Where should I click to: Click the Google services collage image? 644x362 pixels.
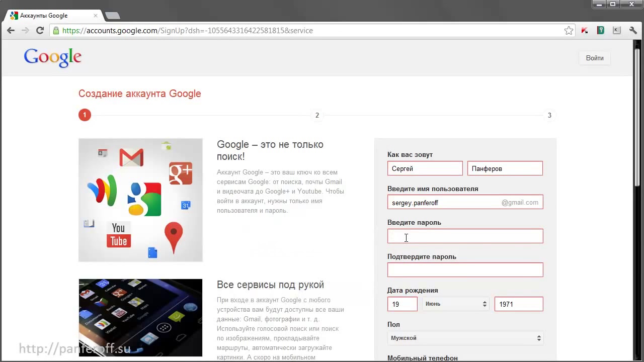tap(140, 200)
